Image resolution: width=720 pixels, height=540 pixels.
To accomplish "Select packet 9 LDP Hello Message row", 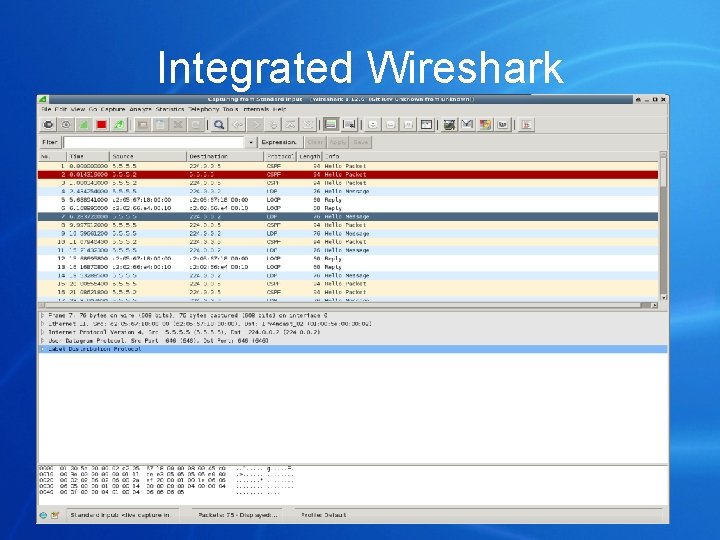I will [x=348, y=233].
